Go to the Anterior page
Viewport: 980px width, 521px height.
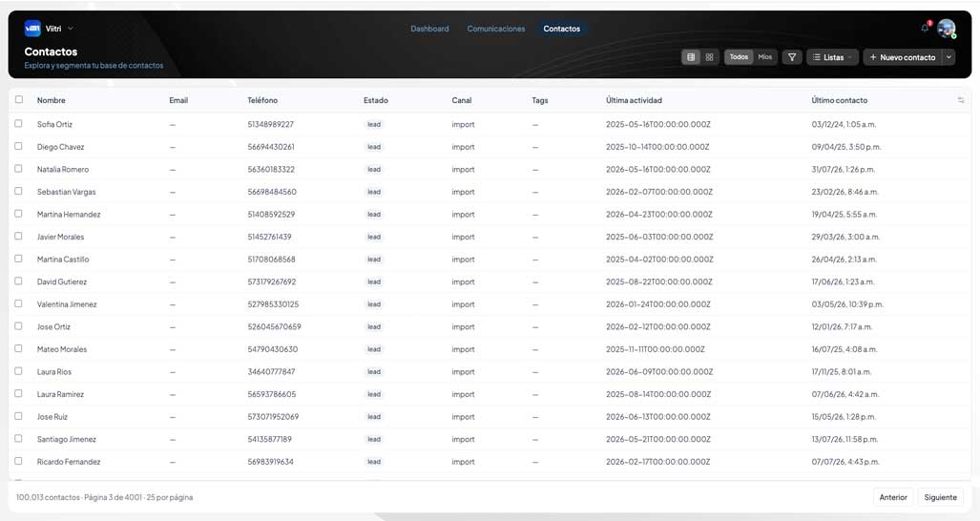tap(892, 497)
